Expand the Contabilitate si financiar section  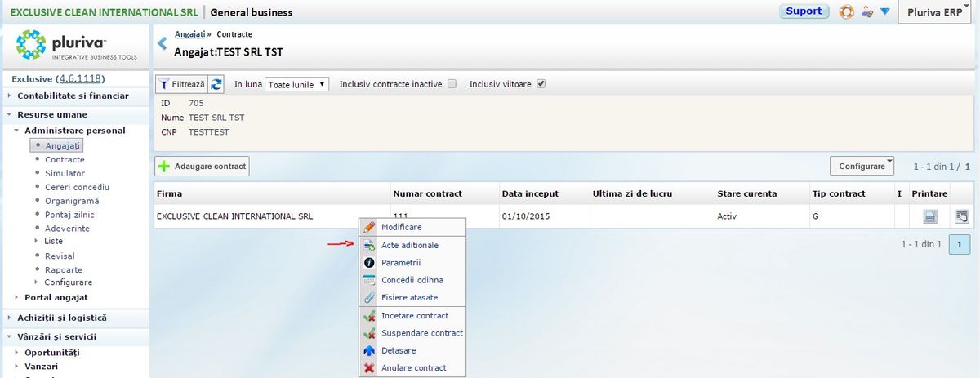(73, 96)
